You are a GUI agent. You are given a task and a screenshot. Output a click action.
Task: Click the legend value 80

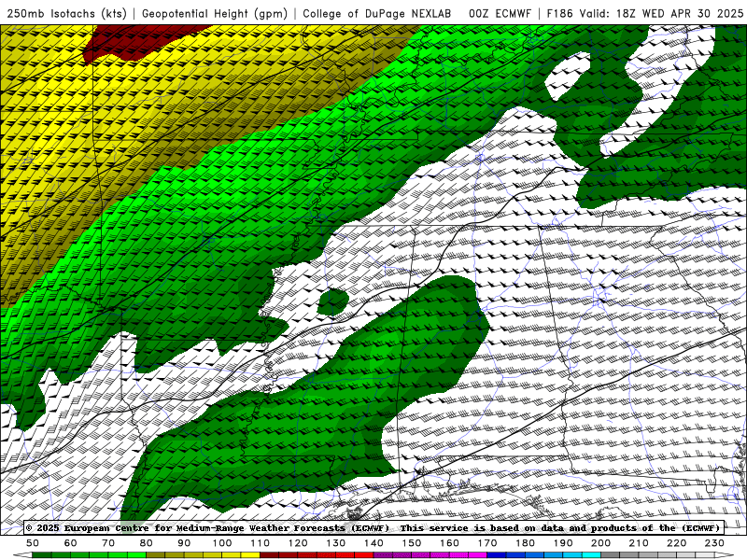click(x=147, y=543)
